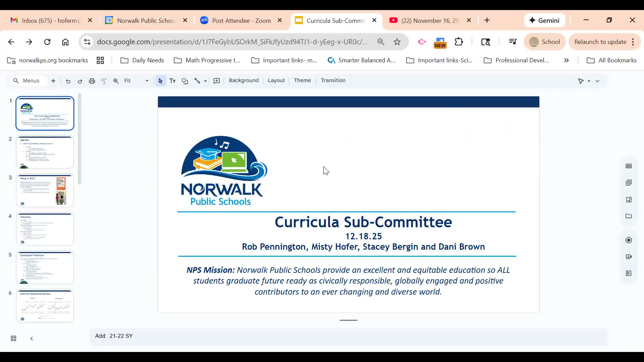Image resolution: width=644 pixels, height=362 pixels.
Task: Open Print via the printer icon
Action: [92, 81]
